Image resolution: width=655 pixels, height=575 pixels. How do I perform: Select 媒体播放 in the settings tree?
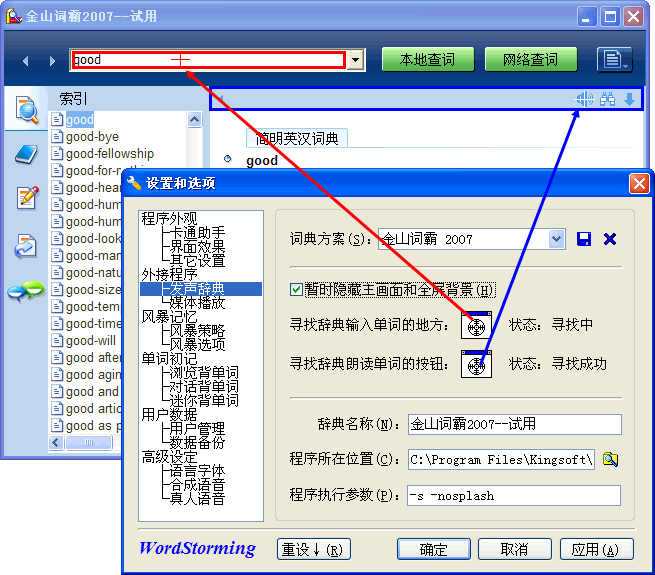pos(197,303)
